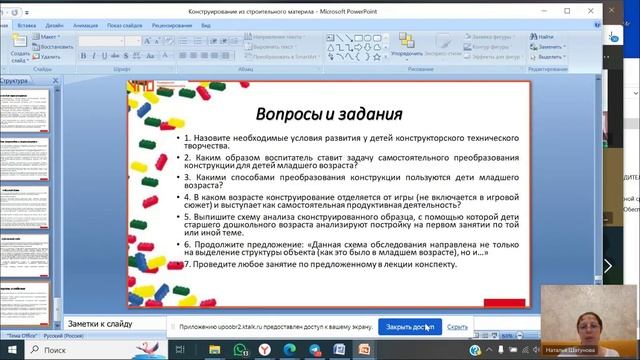Select Align Text Left
Viewport: 640px width, 360px height.
(x=182, y=56)
